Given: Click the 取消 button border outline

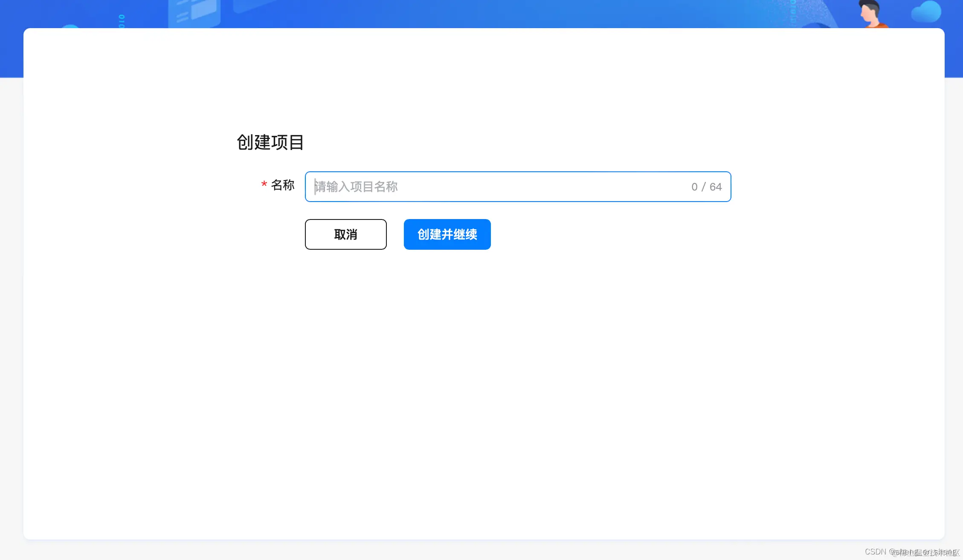Looking at the screenshot, I should [345, 220].
